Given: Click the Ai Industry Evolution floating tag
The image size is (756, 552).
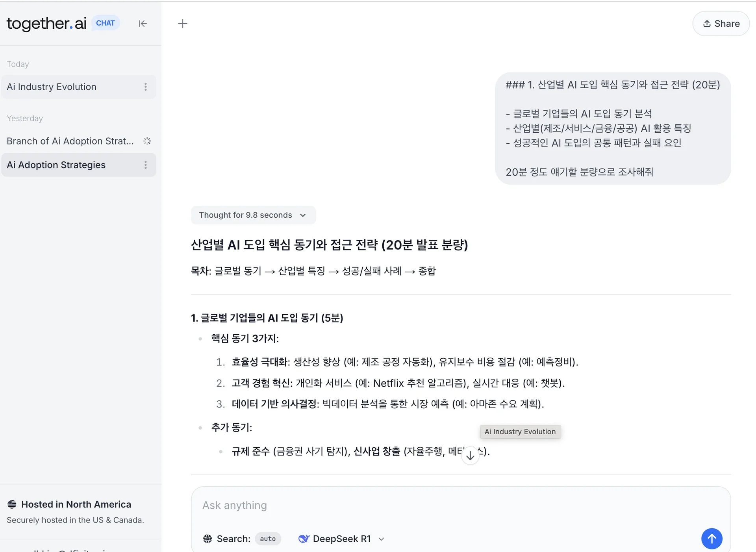Looking at the screenshot, I should pyautogui.click(x=520, y=432).
